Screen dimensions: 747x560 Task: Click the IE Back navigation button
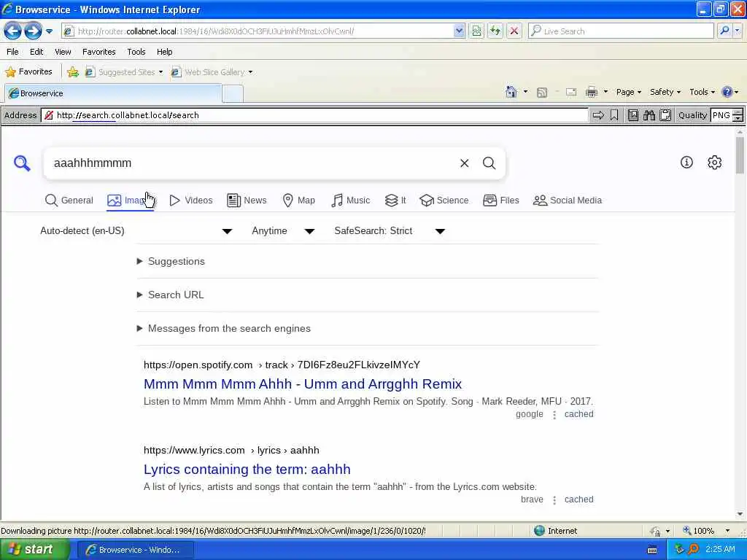[13, 31]
